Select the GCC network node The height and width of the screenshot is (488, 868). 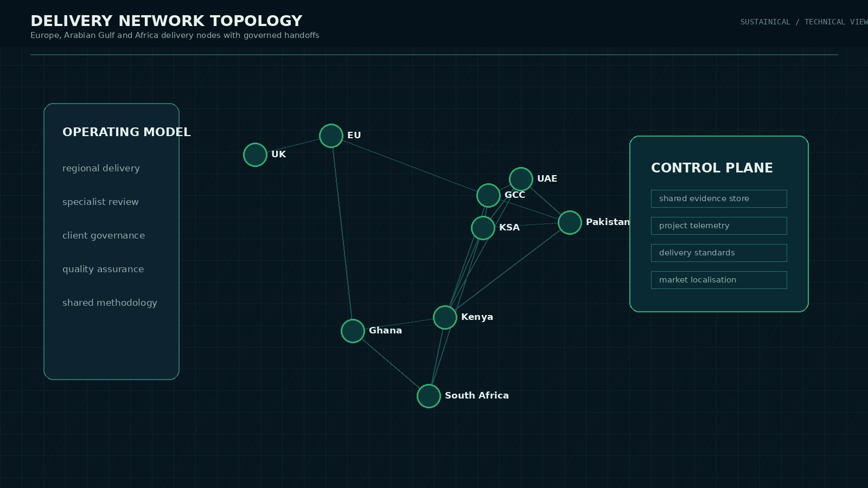(x=488, y=195)
